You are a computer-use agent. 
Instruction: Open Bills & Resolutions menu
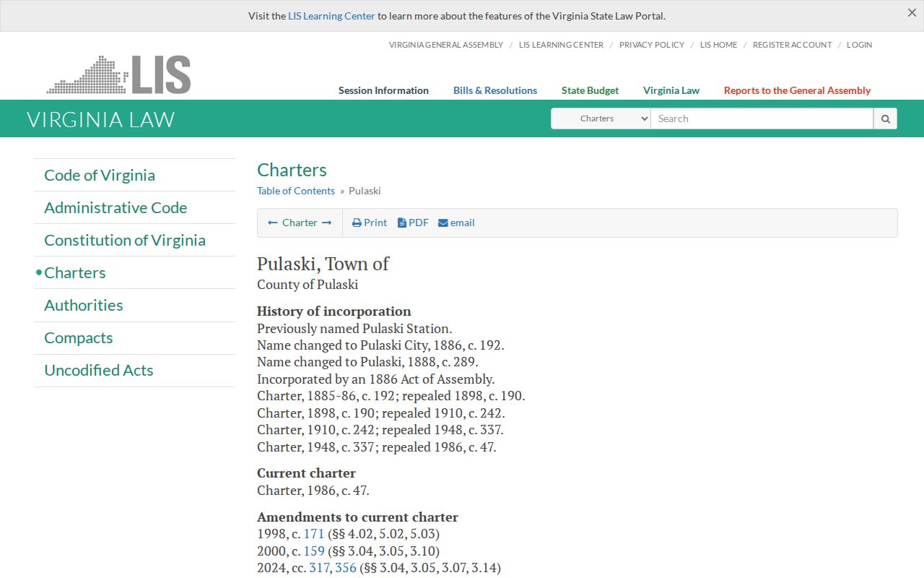tap(495, 90)
